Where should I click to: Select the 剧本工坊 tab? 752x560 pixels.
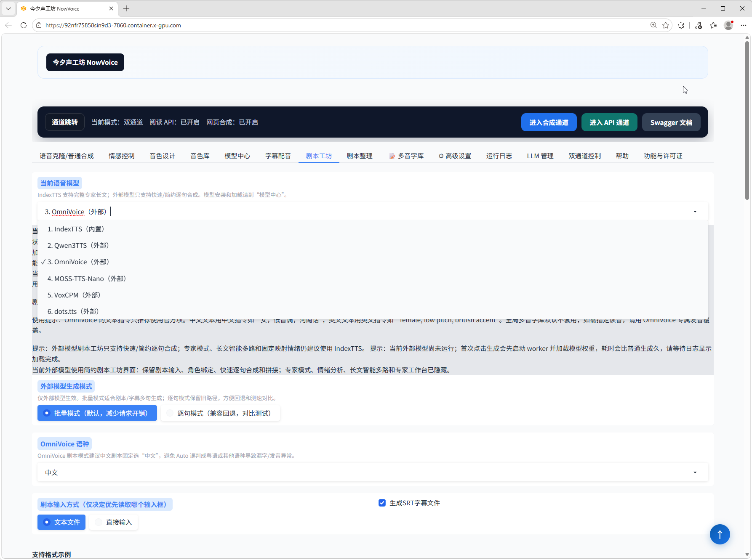[x=319, y=156]
